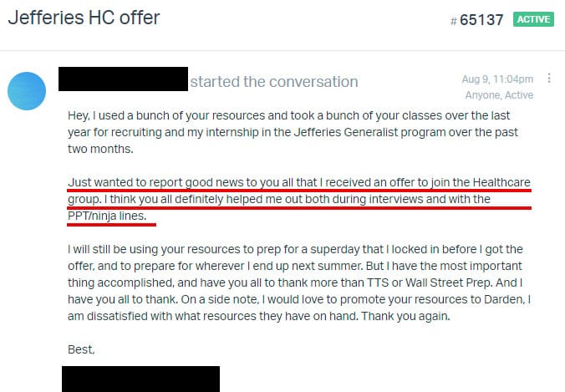Click the "Best," sign-off line
The image size is (565, 392).
[81, 349]
